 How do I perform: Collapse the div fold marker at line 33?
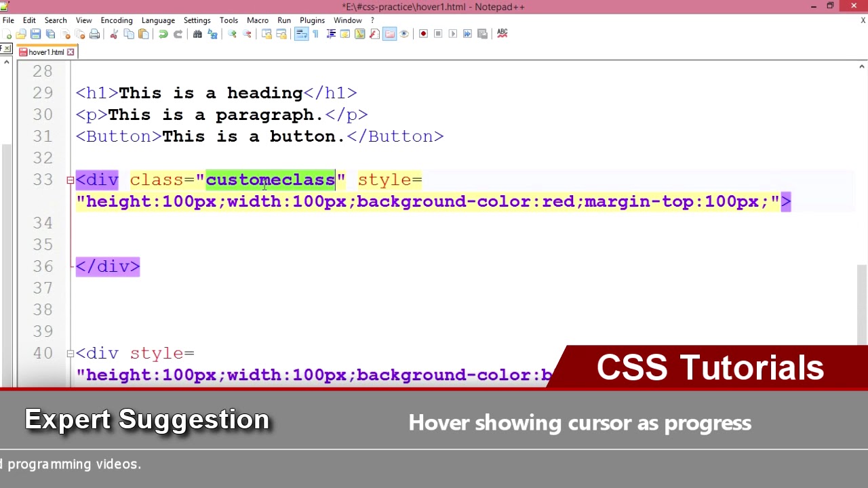pyautogui.click(x=70, y=180)
